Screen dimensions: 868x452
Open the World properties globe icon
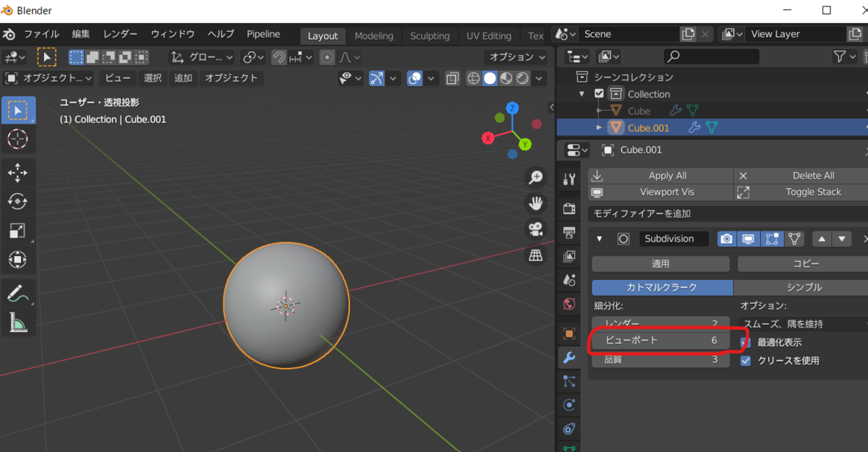[569, 304]
